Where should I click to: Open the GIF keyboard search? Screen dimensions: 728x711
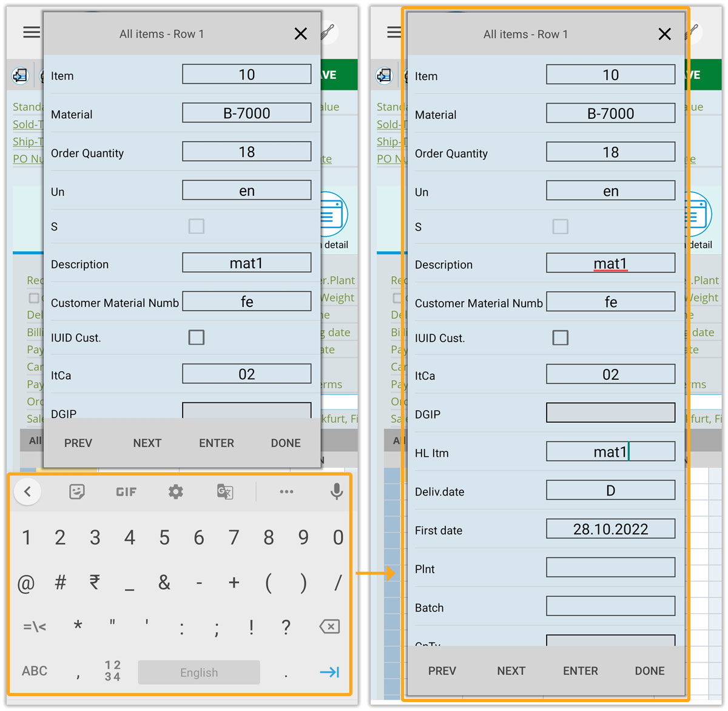click(x=126, y=491)
